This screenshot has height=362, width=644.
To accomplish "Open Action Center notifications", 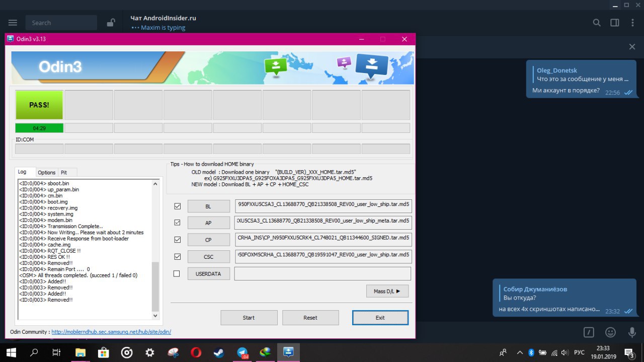I will [x=629, y=352].
